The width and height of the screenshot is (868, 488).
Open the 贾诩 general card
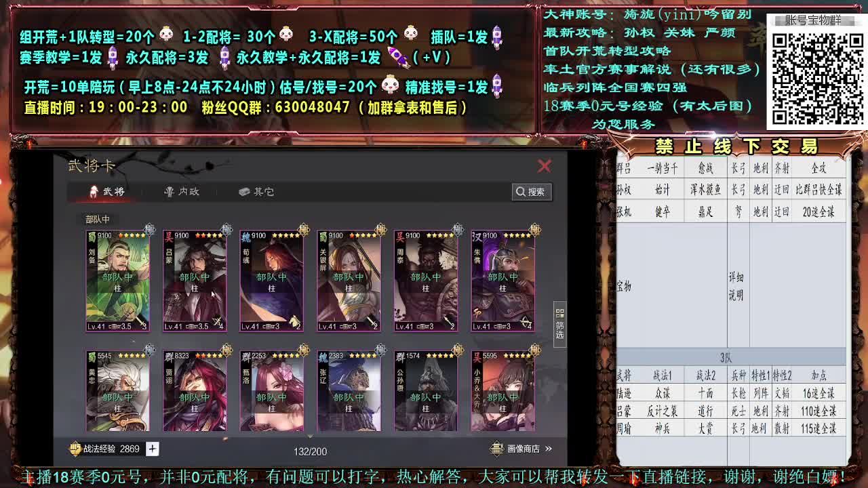coord(195,390)
